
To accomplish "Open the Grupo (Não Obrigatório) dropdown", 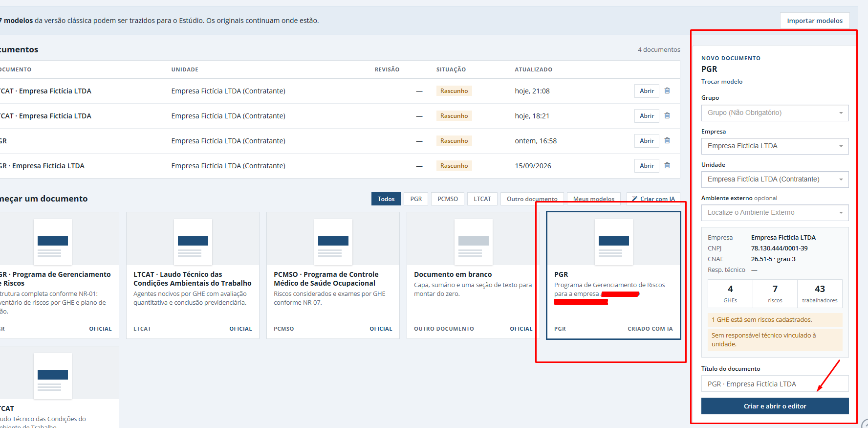I will point(775,113).
